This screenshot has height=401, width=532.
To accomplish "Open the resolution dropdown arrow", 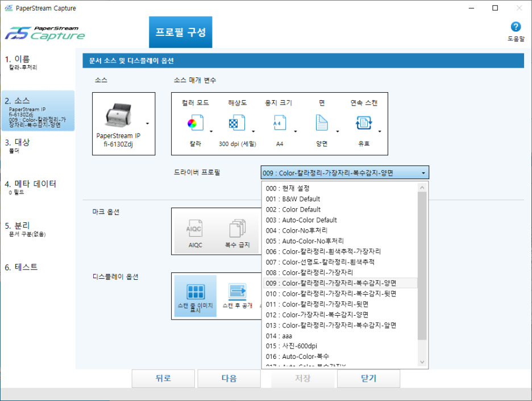I will pyautogui.click(x=253, y=131).
